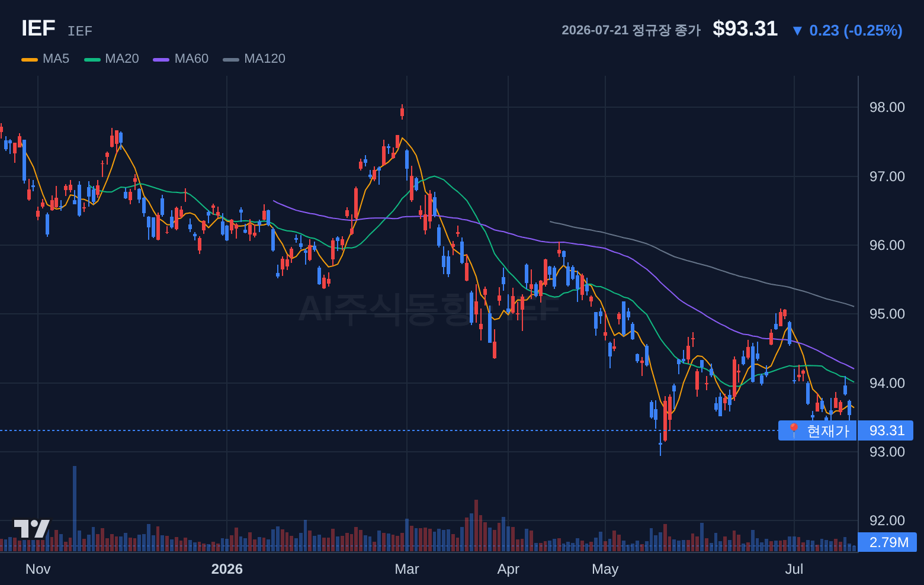Click the 2026 time axis label
Image resolution: width=924 pixels, height=585 pixels.
click(227, 569)
